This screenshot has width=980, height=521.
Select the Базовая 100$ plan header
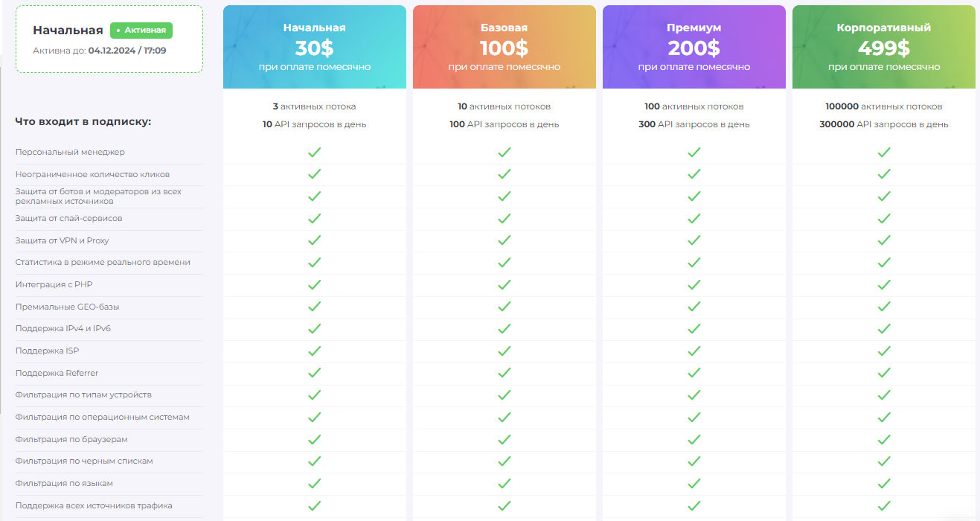coord(505,47)
